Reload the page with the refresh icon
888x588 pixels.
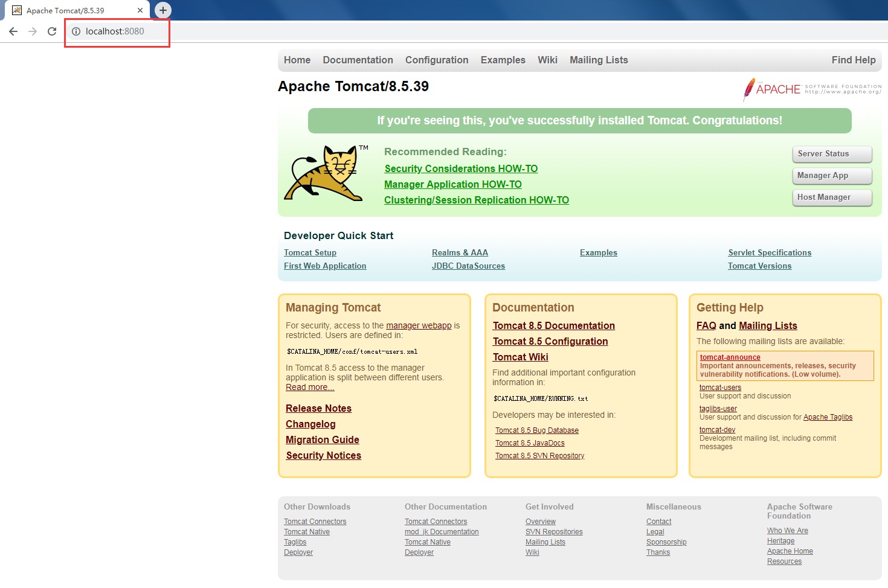tap(52, 31)
